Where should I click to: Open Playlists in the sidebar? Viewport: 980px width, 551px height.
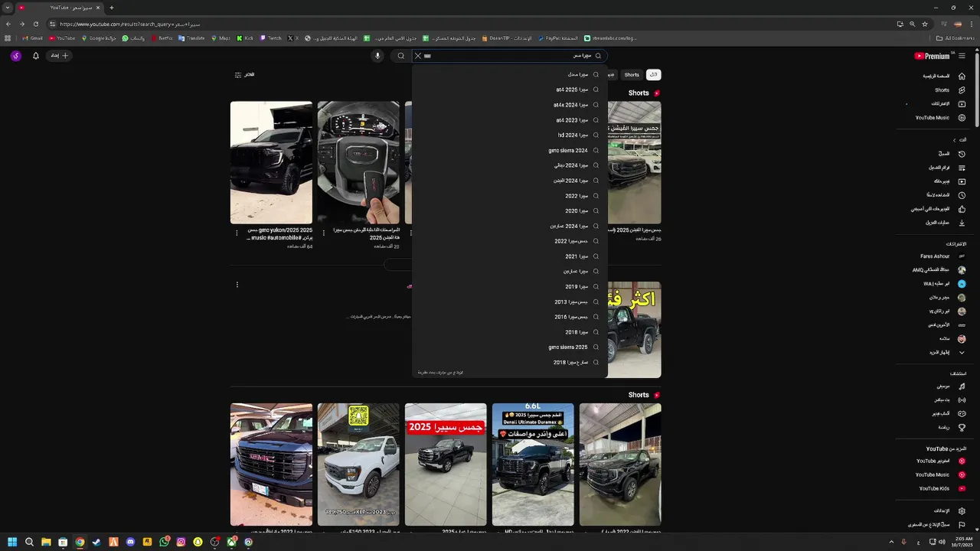pos(947,168)
